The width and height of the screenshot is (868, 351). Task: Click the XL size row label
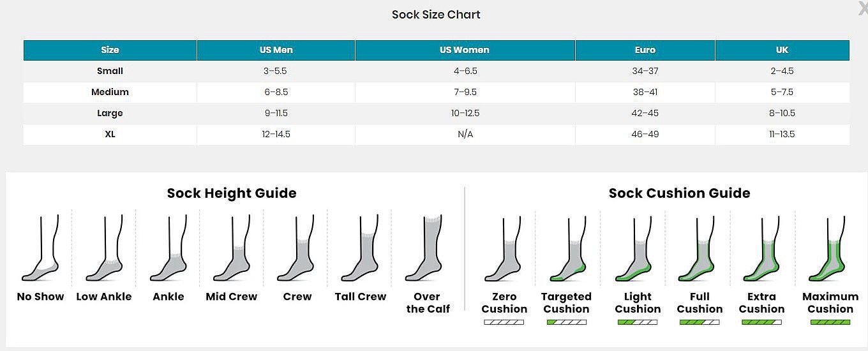point(110,134)
